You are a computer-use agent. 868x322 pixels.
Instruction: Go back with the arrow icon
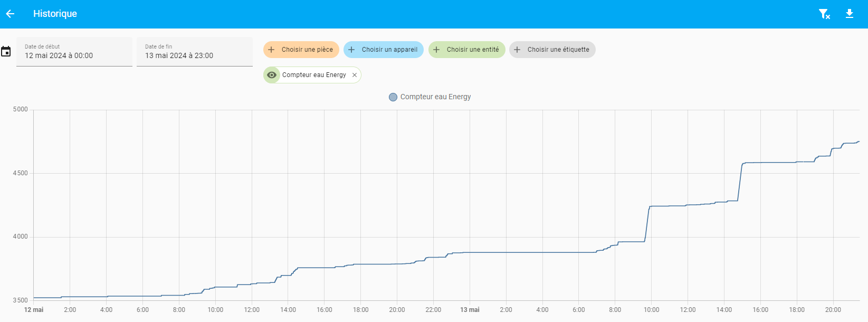pos(10,14)
